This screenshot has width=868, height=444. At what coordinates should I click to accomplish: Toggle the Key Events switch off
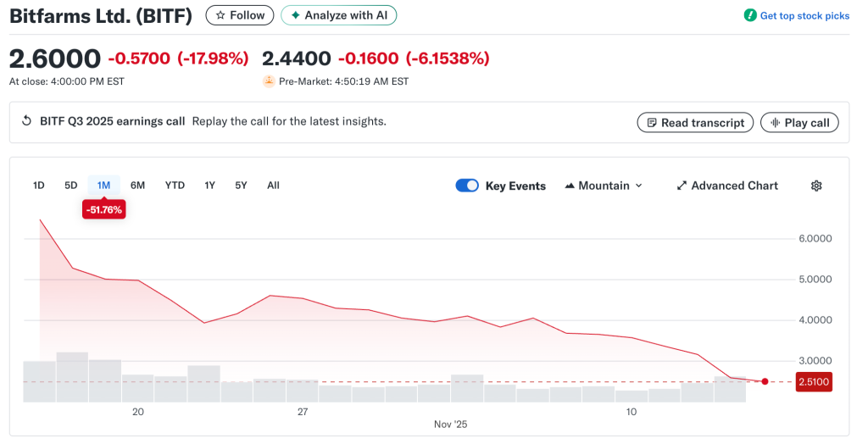pos(467,186)
